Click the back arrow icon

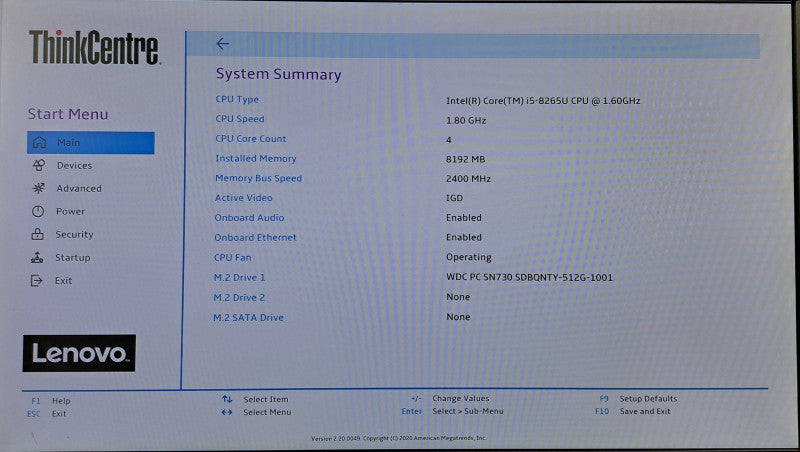222,44
